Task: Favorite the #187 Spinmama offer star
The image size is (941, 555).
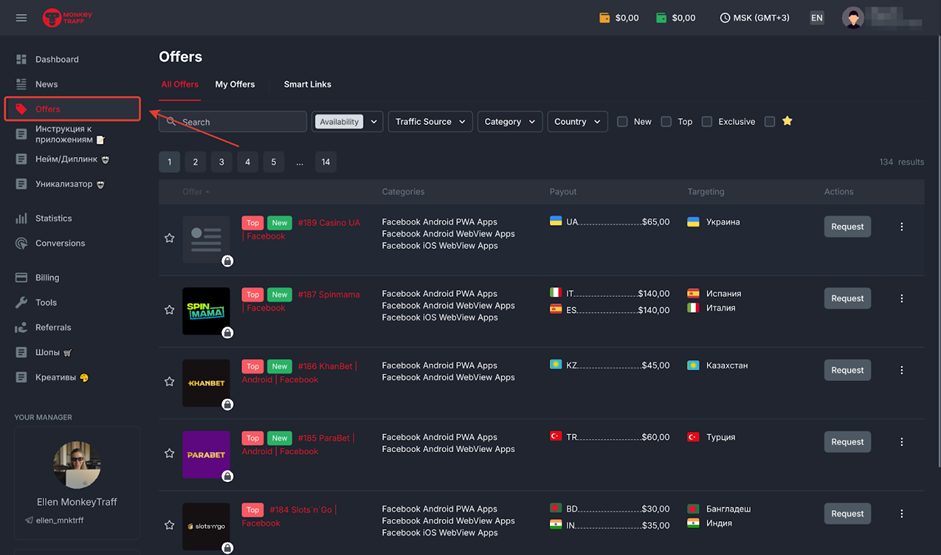Action: tap(169, 310)
